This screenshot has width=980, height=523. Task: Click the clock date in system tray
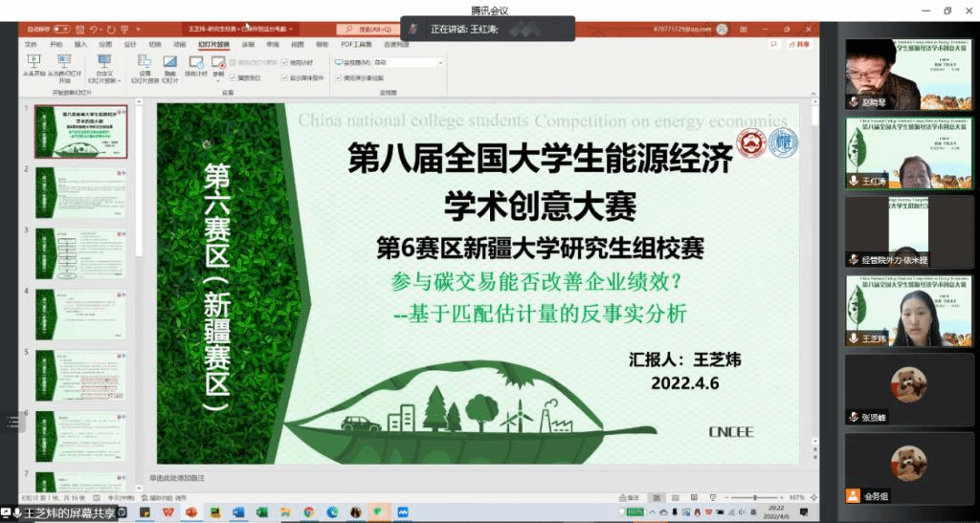pos(775,512)
